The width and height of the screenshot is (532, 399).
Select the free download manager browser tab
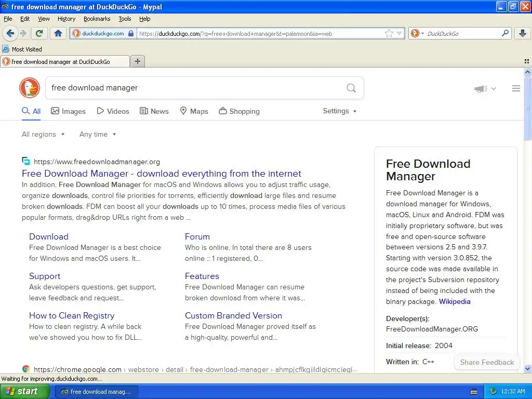[65, 61]
